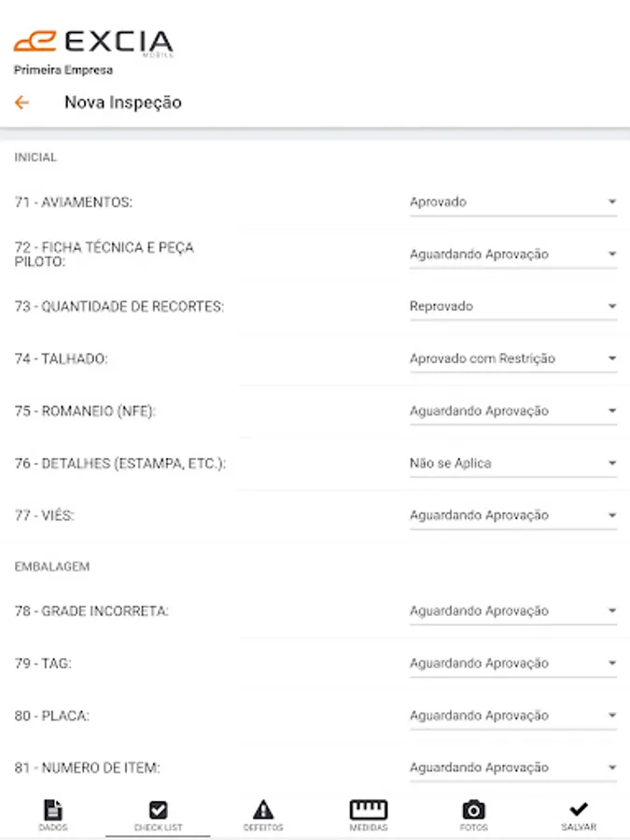Image resolution: width=630 pixels, height=840 pixels.
Task: Open the Fotos camera icon
Action: click(x=473, y=810)
